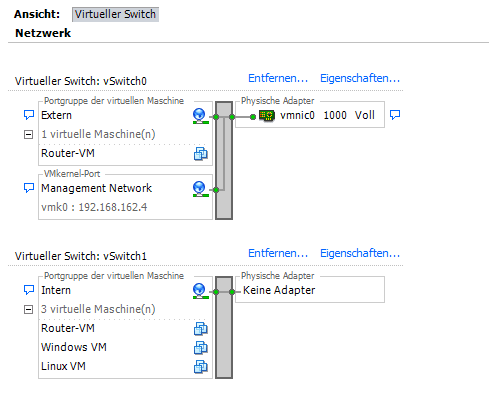Click the info bubble next to vmnic0

pyautogui.click(x=395, y=115)
